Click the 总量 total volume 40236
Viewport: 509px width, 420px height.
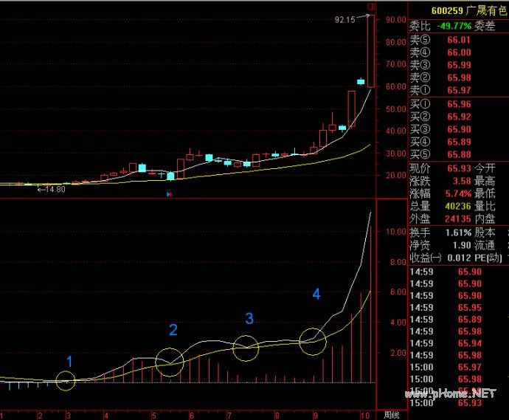[458, 206]
